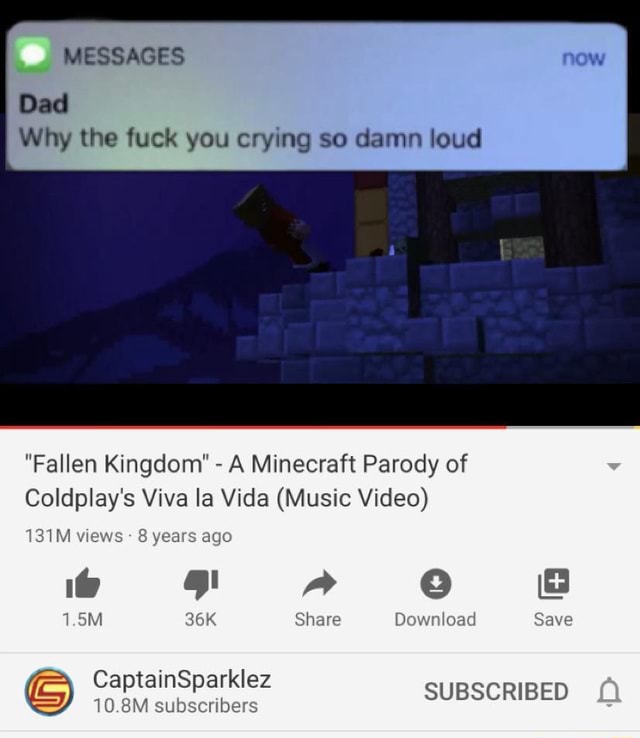Tap the thumbs up like icon
Screen dimensions: 640x738
coord(83,583)
